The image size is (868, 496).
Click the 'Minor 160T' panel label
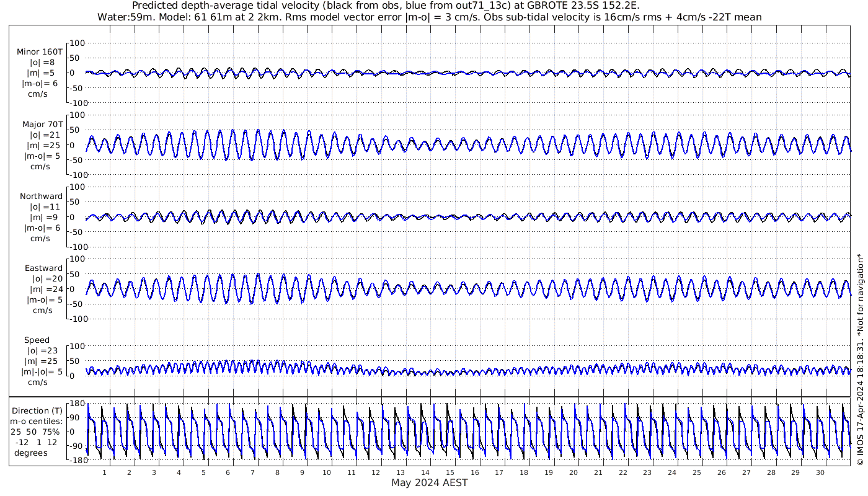[x=40, y=52]
